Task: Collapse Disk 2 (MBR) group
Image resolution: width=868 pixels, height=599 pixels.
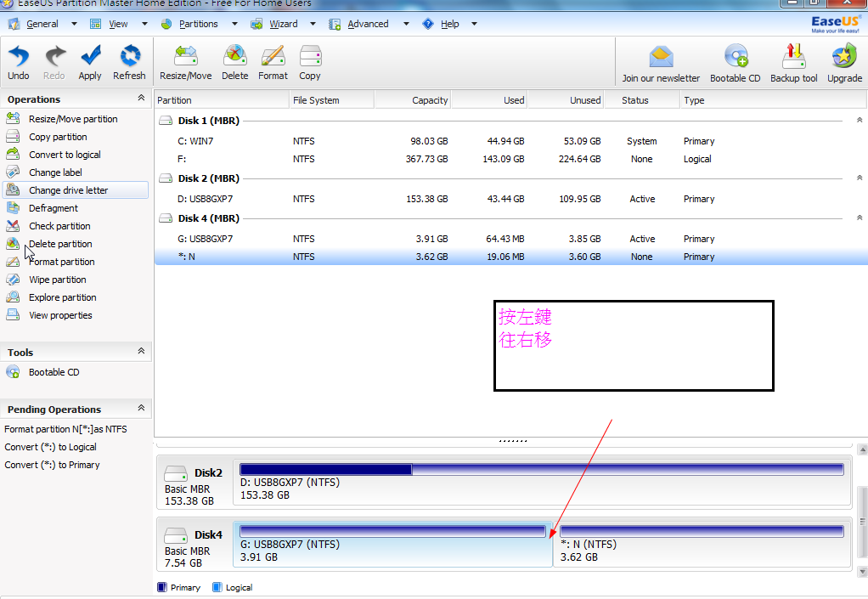Action: (x=860, y=178)
